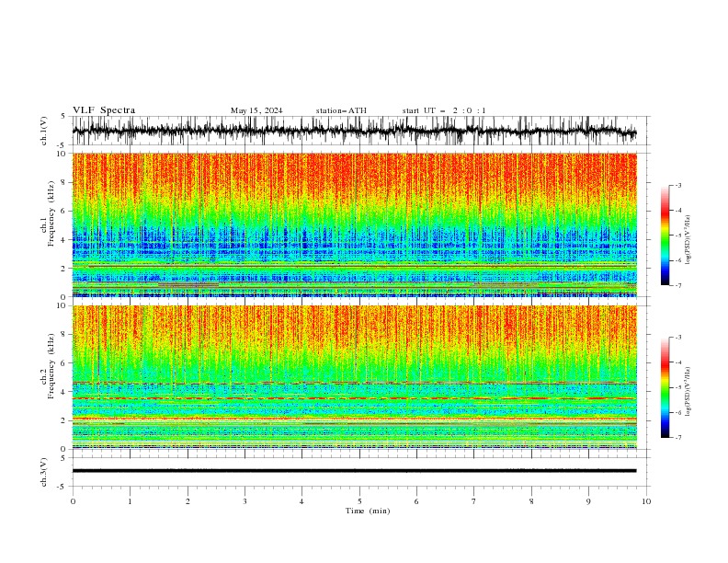Screen dimensions: 728x563
Task: Click the time axis tick label '0'
Action: pos(73,501)
